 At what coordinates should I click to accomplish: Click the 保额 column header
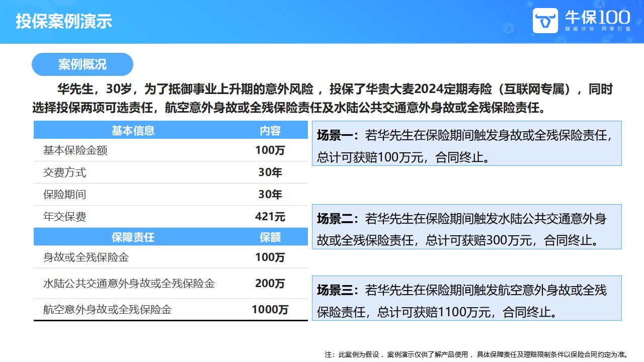[270, 237]
